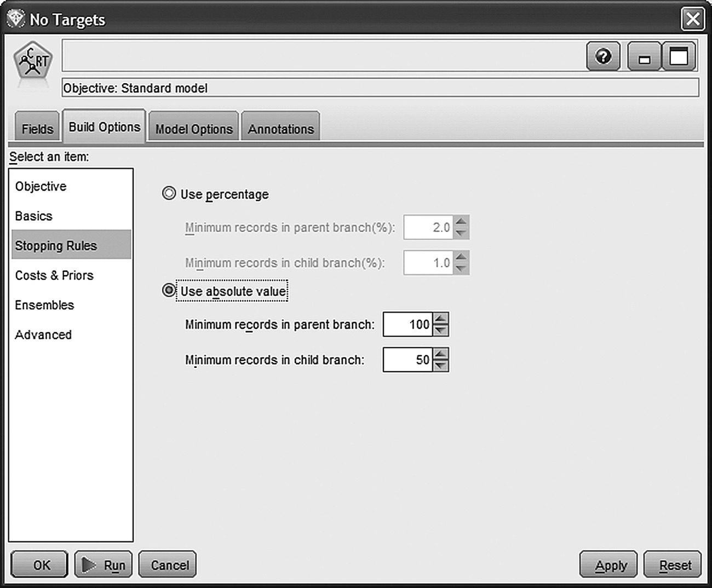Increase the child branch percentage value
Viewport: 712px width, 588px height.
[462, 257]
